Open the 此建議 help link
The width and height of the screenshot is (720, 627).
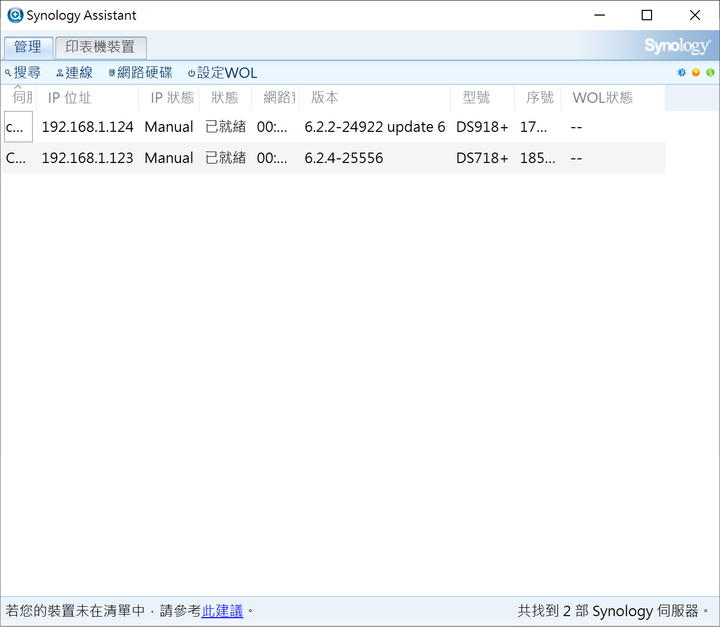click(x=222, y=611)
